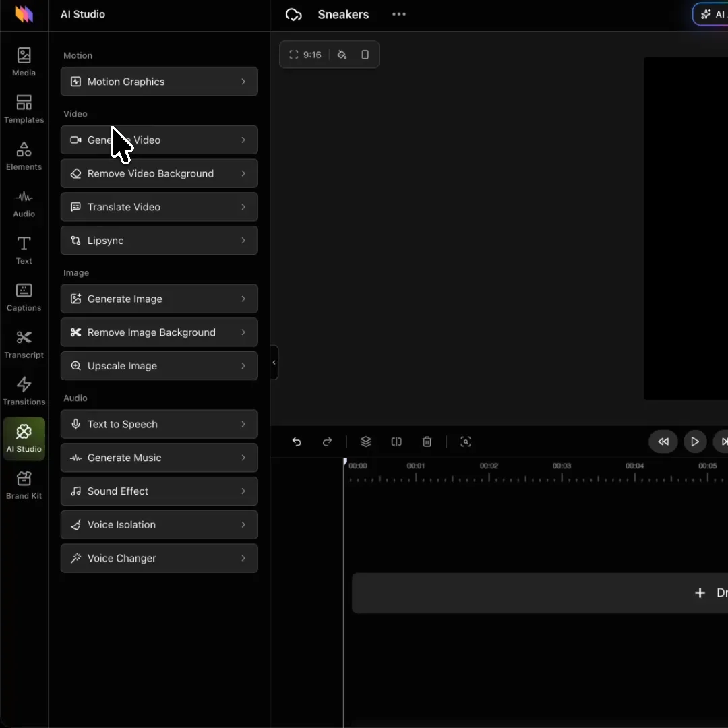Screen dimensions: 728x728
Task: Click the Sneakers project title
Action: click(343, 14)
